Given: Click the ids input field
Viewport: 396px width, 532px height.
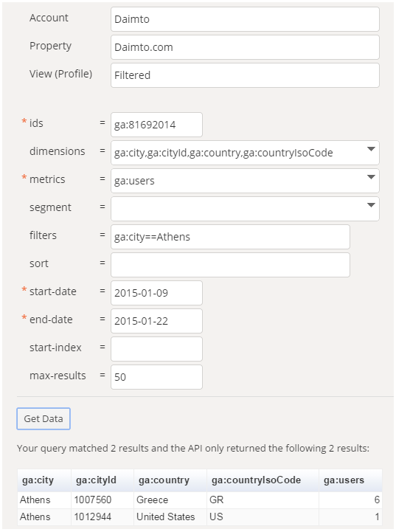Looking at the screenshot, I should (156, 125).
